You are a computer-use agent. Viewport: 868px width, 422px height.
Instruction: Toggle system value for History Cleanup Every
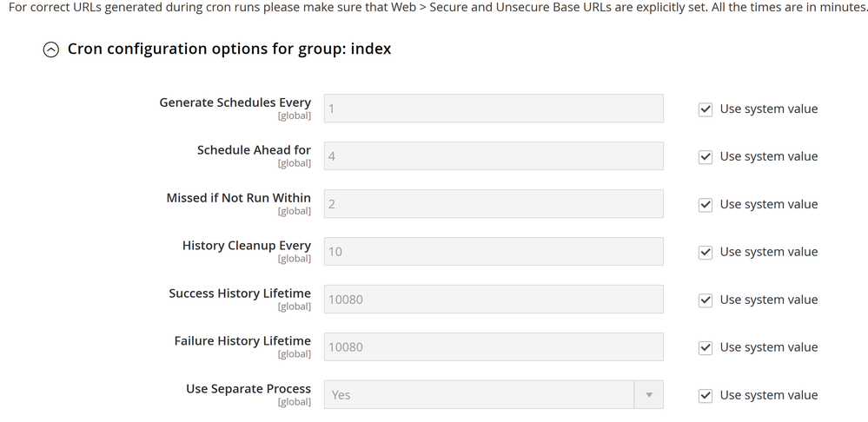pyautogui.click(x=706, y=253)
